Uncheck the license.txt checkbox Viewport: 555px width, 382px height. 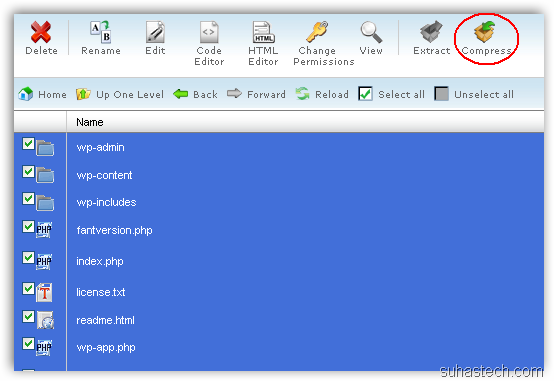28,289
